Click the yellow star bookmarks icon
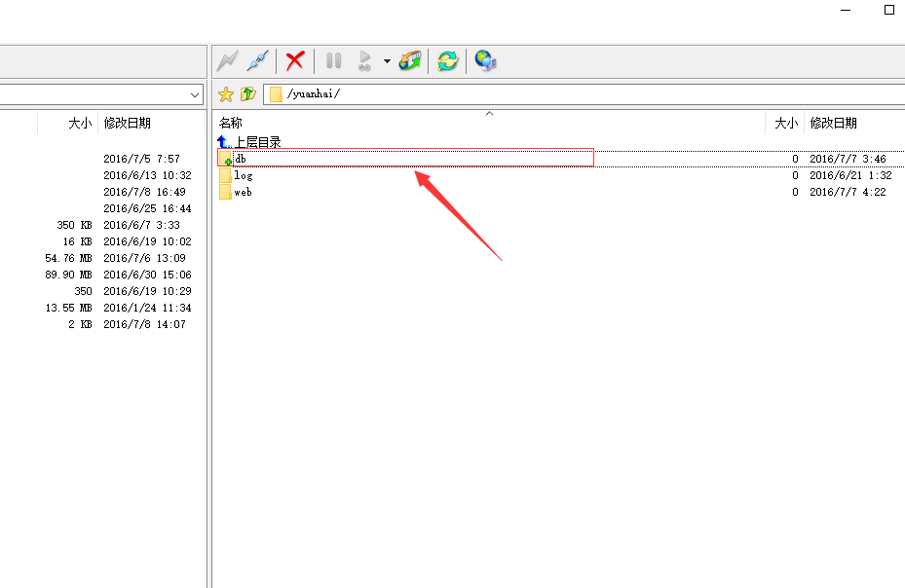 click(226, 94)
